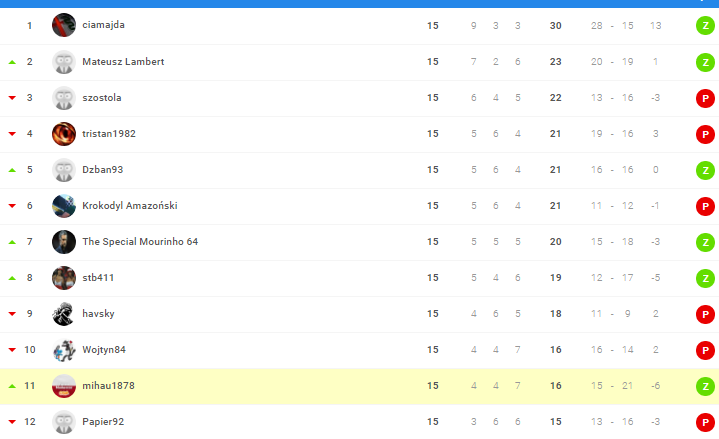
Task: Select The Special Mourinho 64 avatar
Action: (x=64, y=241)
